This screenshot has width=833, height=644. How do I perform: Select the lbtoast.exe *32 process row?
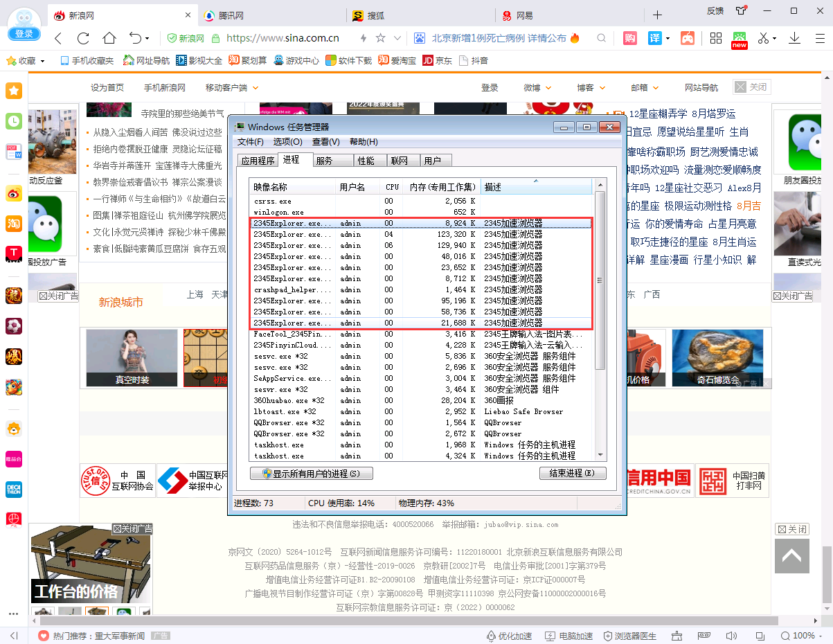420,411
